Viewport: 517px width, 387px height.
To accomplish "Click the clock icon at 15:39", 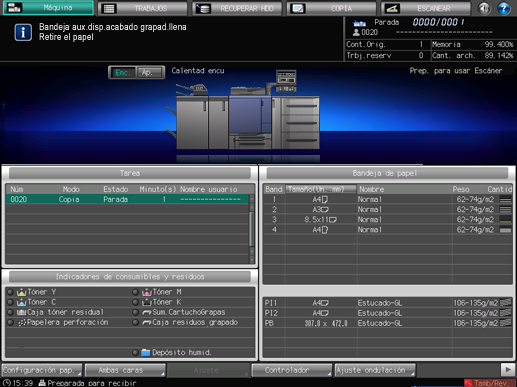I will 7,383.
